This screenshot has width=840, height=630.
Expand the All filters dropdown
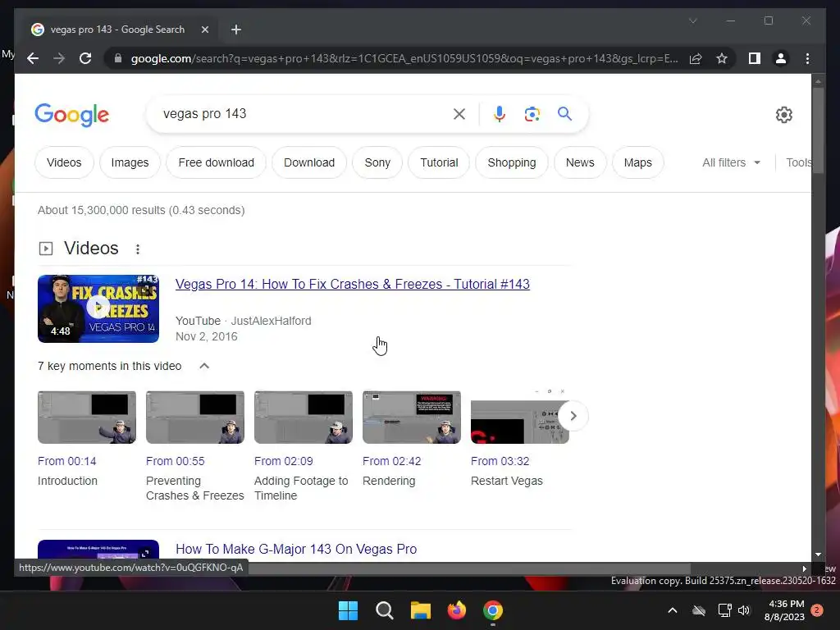coord(731,162)
